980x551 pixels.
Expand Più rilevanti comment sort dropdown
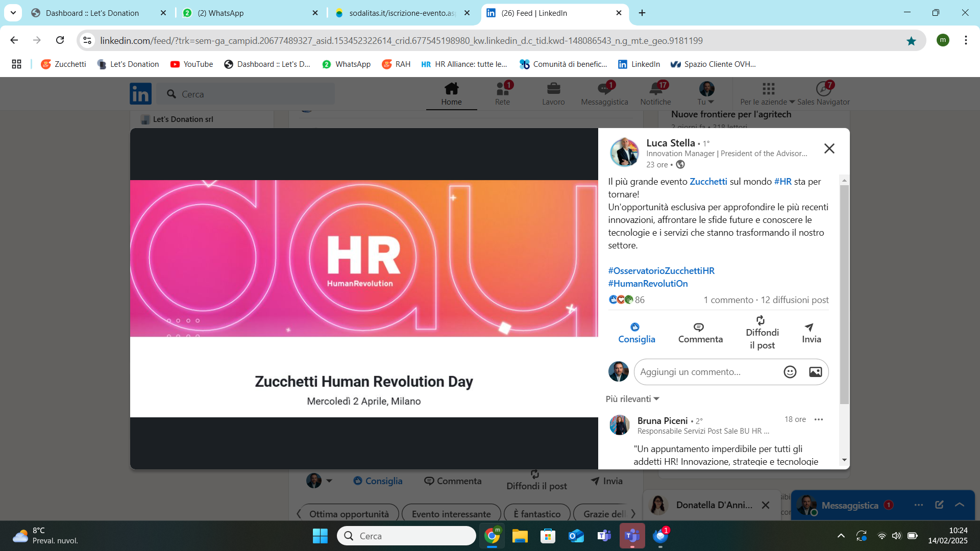coord(632,399)
